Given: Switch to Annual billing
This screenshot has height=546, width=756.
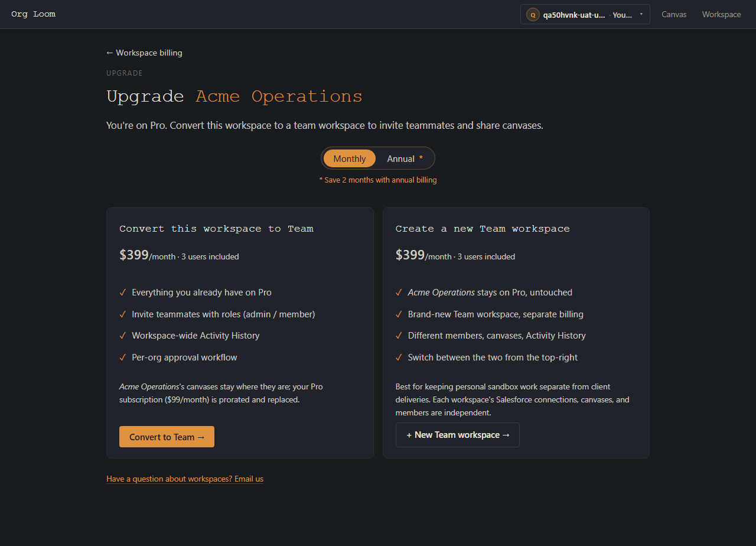Looking at the screenshot, I should tap(405, 158).
